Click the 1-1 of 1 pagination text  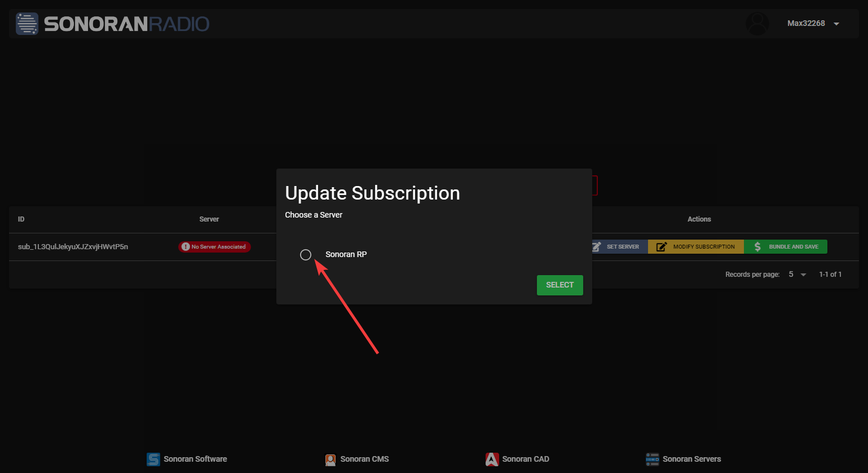click(x=830, y=275)
